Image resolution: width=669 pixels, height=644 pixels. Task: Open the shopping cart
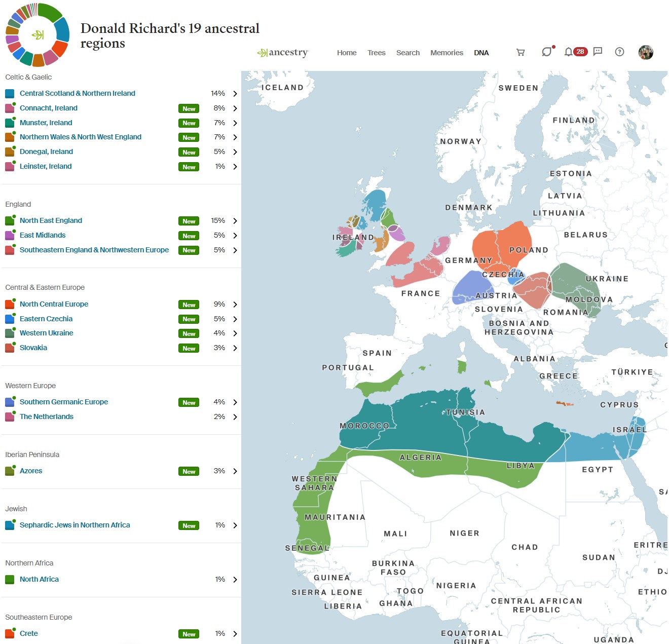coord(520,52)
